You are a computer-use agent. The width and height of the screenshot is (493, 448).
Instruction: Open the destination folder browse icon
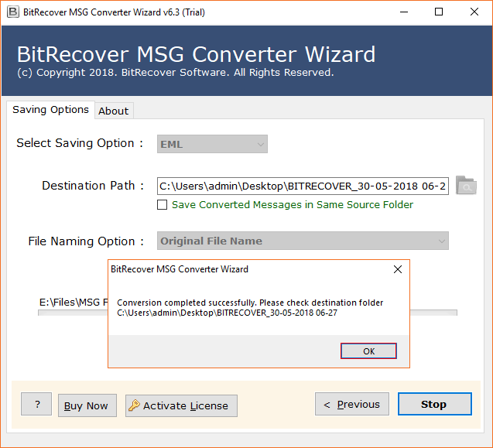tap(466, 186)
